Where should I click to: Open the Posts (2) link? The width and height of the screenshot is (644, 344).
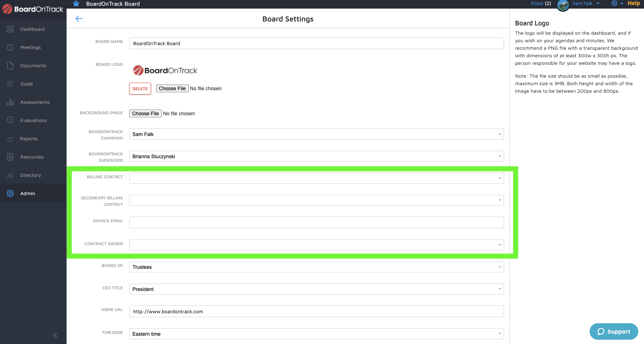541,3
